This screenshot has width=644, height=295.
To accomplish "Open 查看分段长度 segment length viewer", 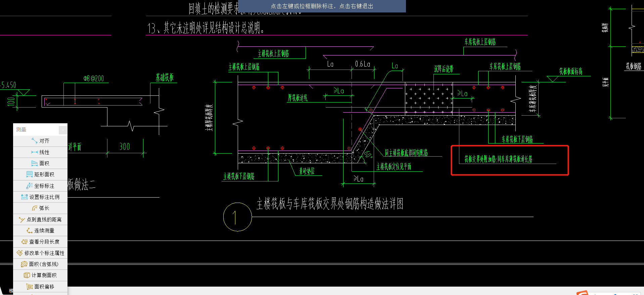I will (x=40, y=242).
